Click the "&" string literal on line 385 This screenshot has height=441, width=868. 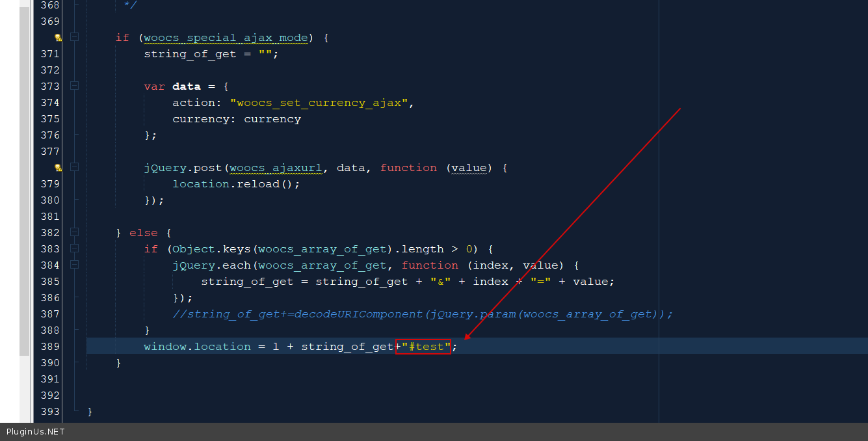click(x=441, y=282)
